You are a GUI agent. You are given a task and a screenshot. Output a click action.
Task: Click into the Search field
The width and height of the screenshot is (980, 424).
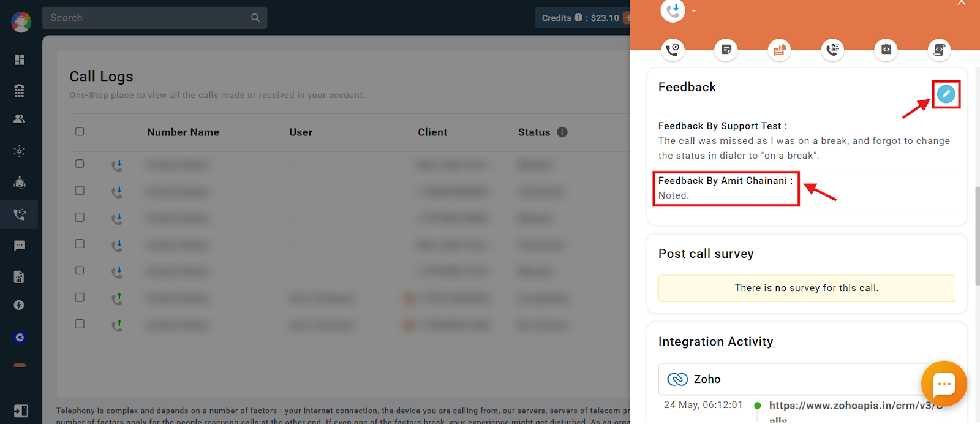pos(154,18)
